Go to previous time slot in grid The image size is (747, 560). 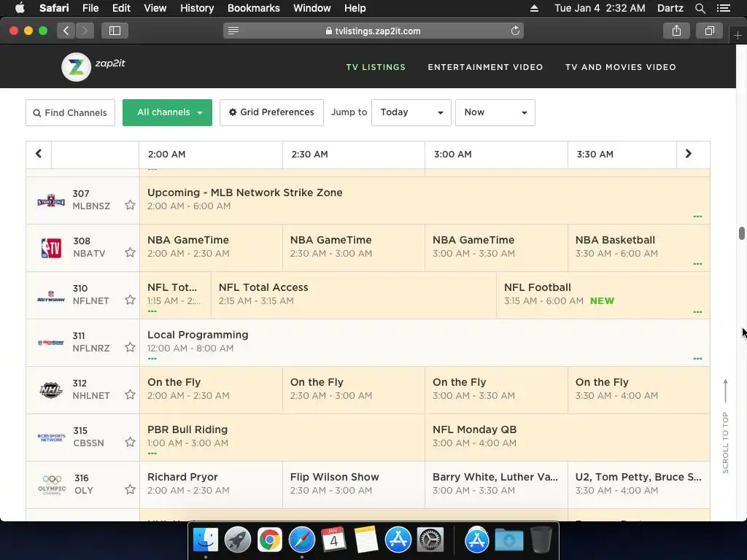tap(39, 154)
